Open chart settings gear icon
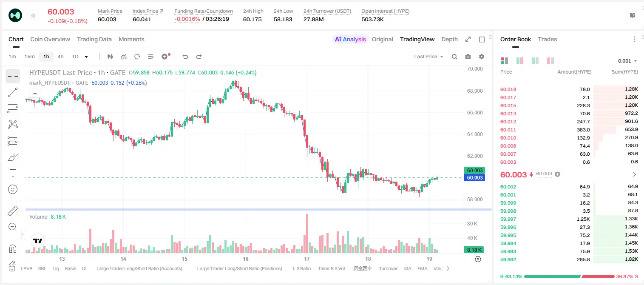644x285 pixels. (482, 57)
